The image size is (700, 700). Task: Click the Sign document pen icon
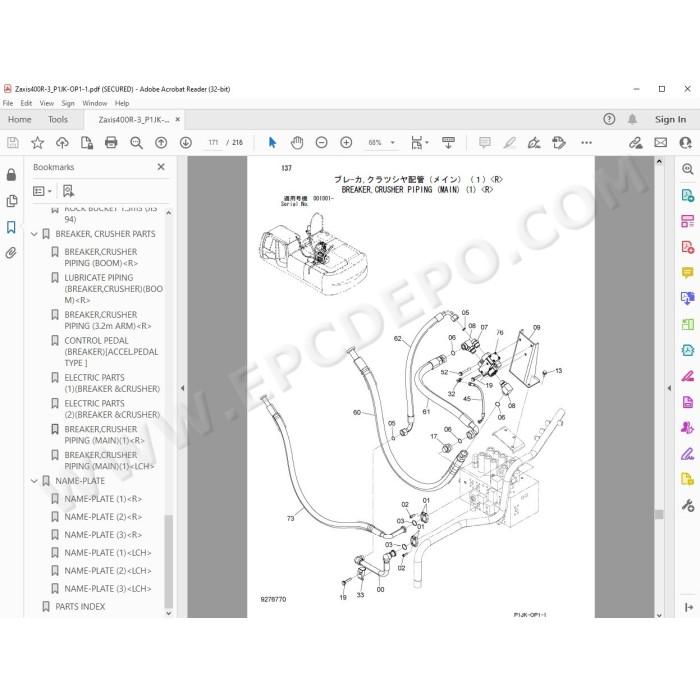coord(534,142)
